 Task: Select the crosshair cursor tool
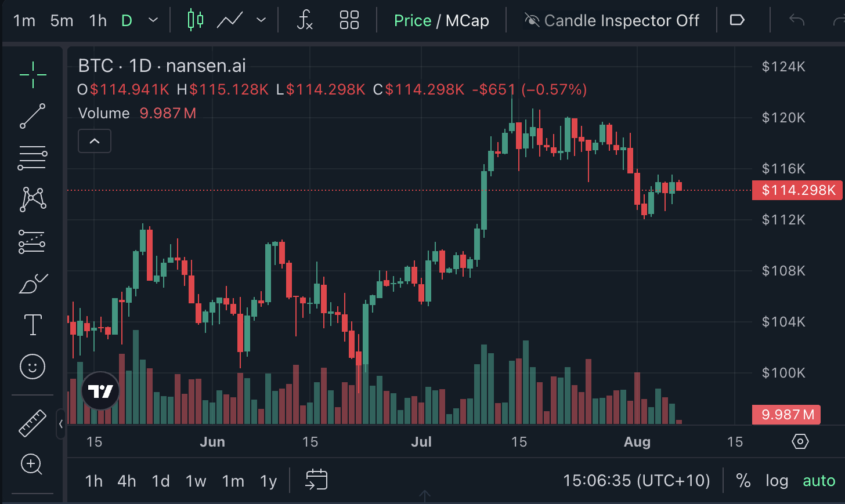click(32, 74)
